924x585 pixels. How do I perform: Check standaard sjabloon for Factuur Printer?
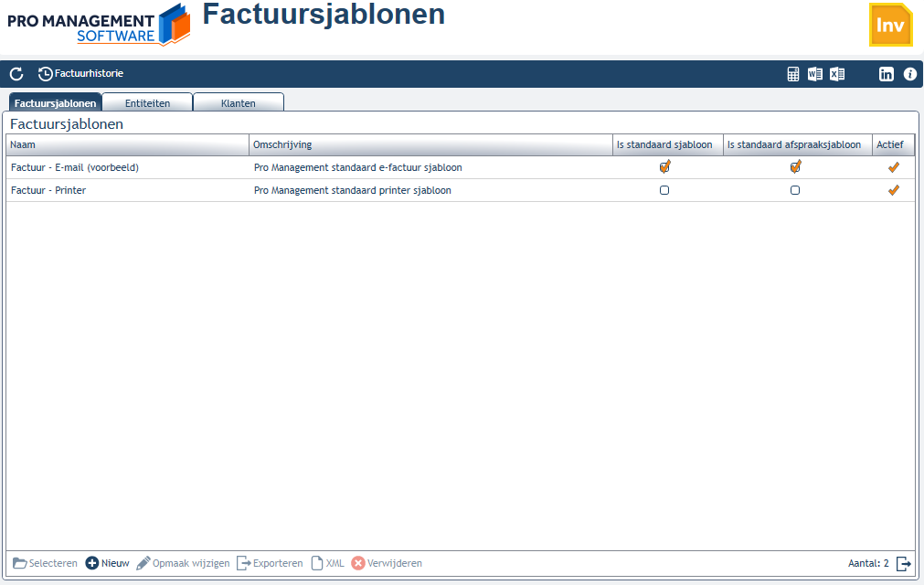[664, 190]
